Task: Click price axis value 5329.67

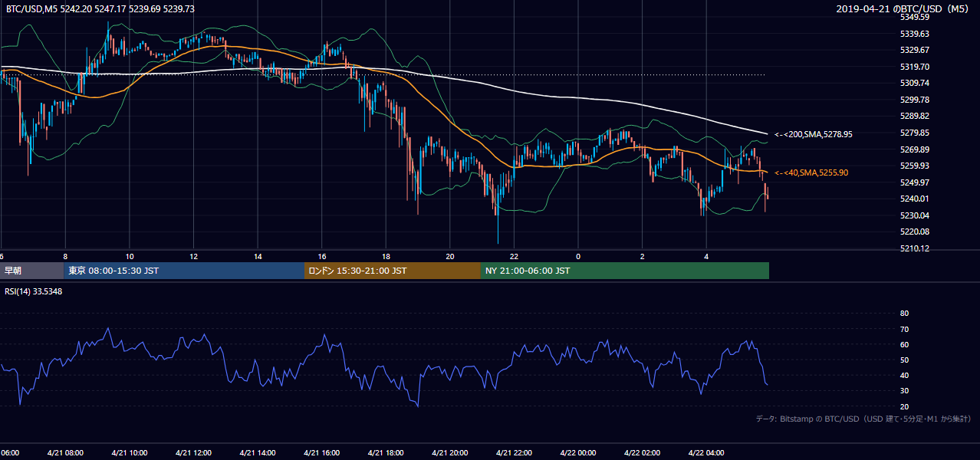Action: click(x=915, y=50)
